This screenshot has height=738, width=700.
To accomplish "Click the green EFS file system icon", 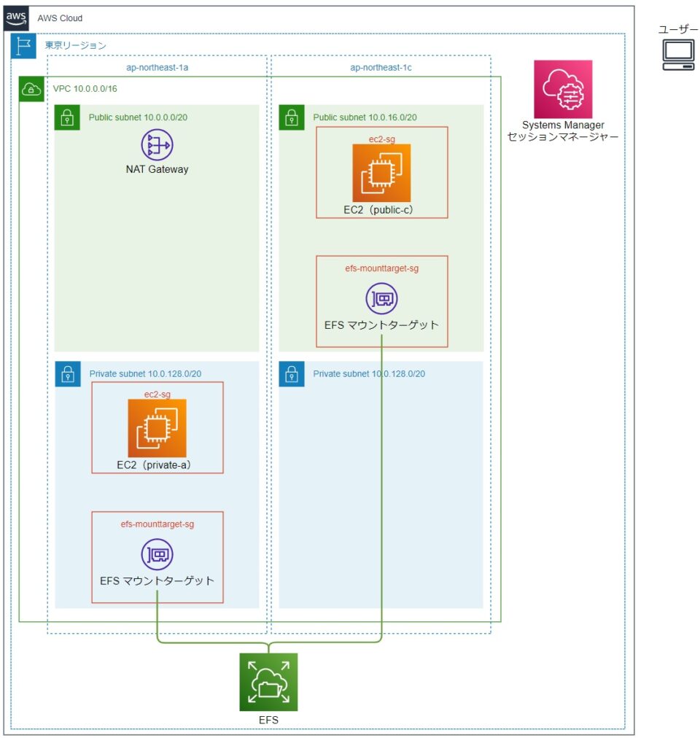I will click(268, 682).
